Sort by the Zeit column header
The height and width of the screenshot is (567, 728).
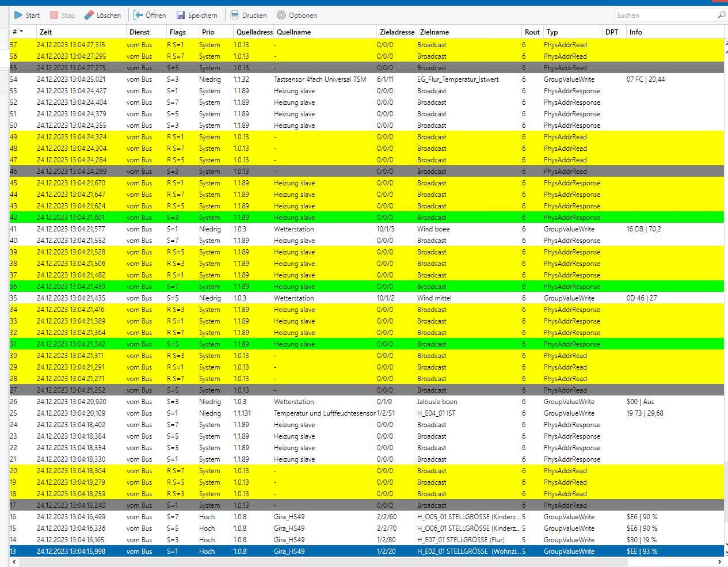tap(46, 32)
